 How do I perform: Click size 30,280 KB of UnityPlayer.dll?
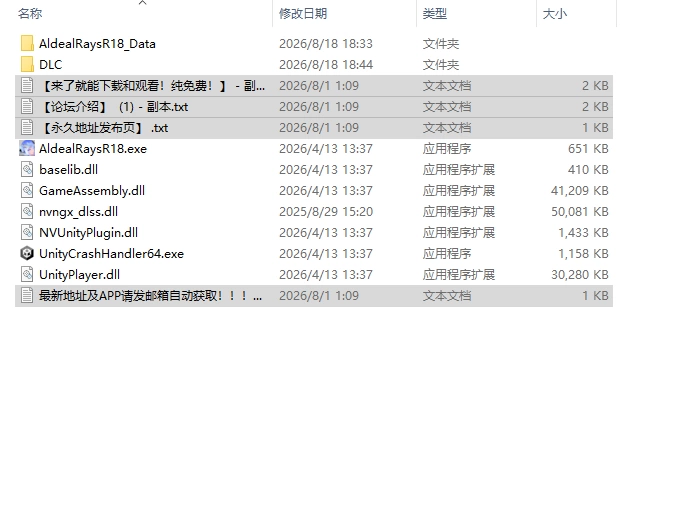pyautogui.click(x=580, y=275)
